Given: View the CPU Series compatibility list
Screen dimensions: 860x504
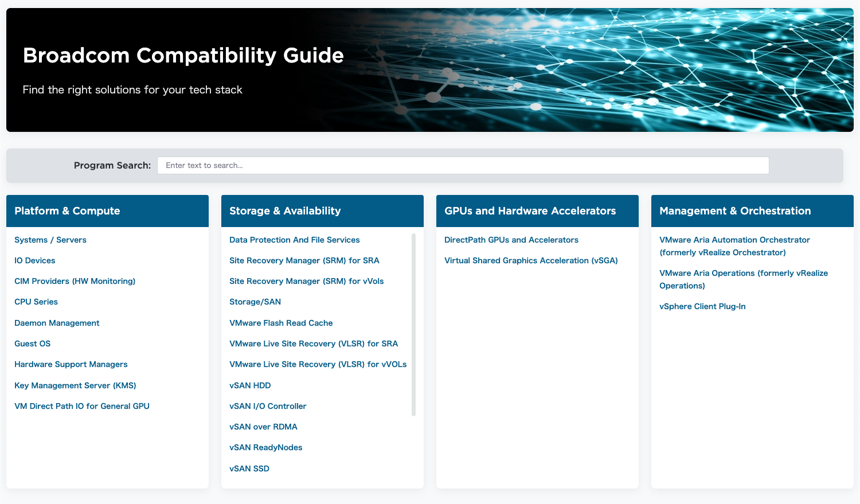Looking at the screenshot, I should pyautogui.click(x=36, y=302).
